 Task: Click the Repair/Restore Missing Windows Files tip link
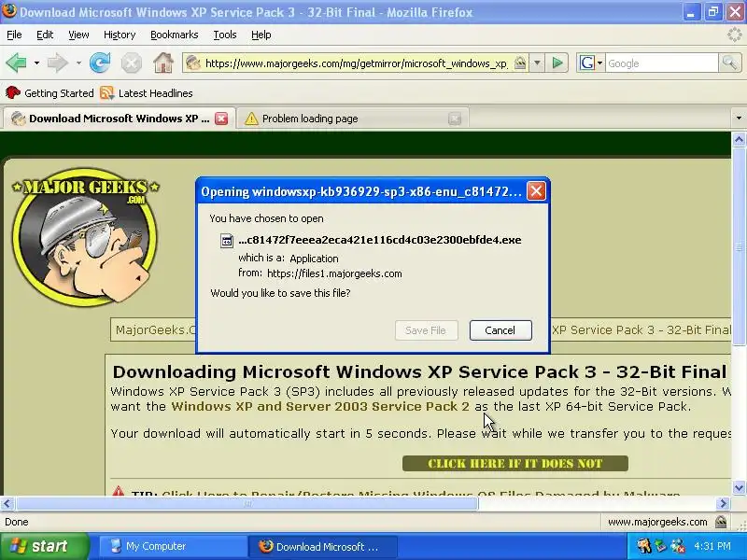pyautogui.click(x=421, y=494)
